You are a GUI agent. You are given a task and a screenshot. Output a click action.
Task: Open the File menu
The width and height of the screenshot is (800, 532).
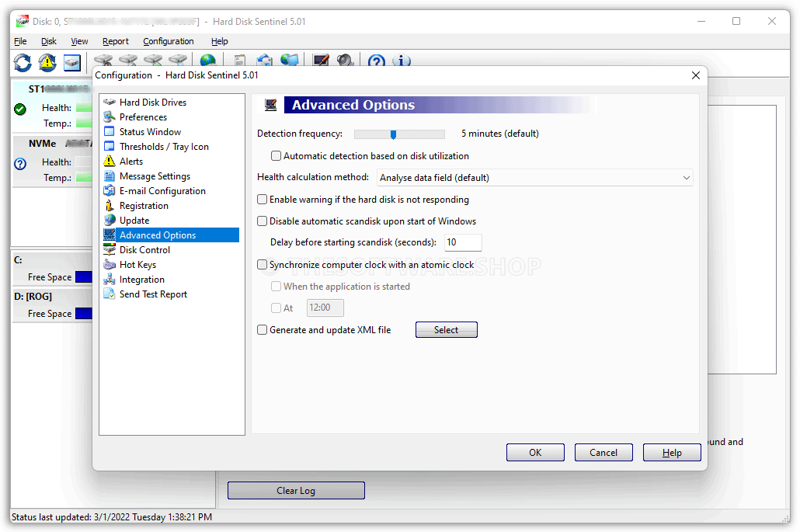click(x=20, y=41)
